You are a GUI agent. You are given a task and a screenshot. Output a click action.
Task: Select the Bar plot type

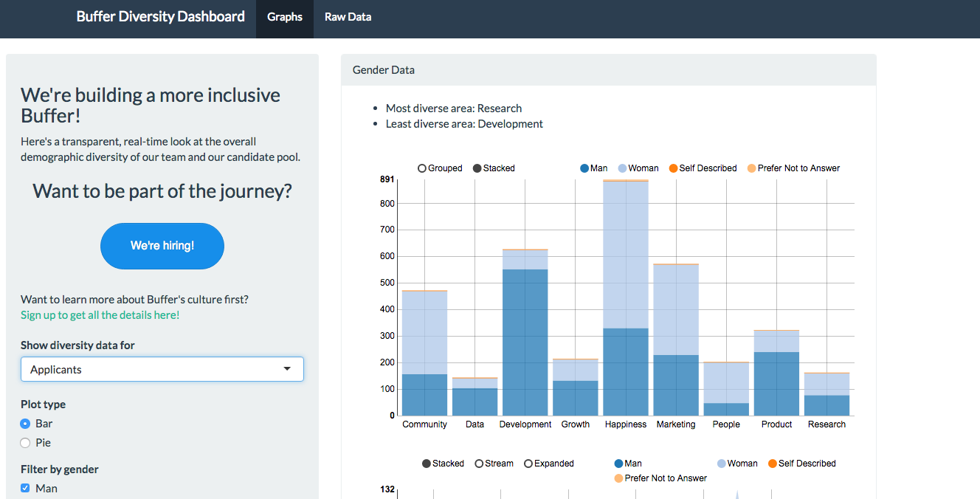[x=25, y=424]
